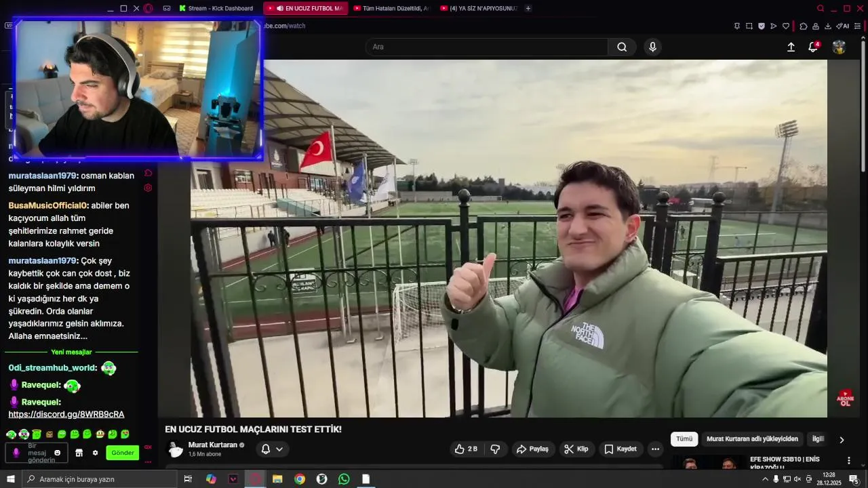
Task: Click username BusaMusicOfficial0 in chat
Action: (47, 205)
